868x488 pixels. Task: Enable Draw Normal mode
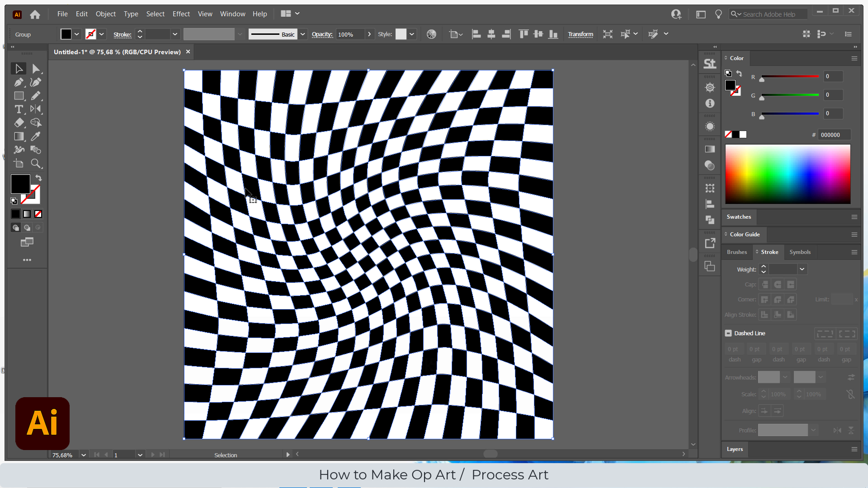16,228
